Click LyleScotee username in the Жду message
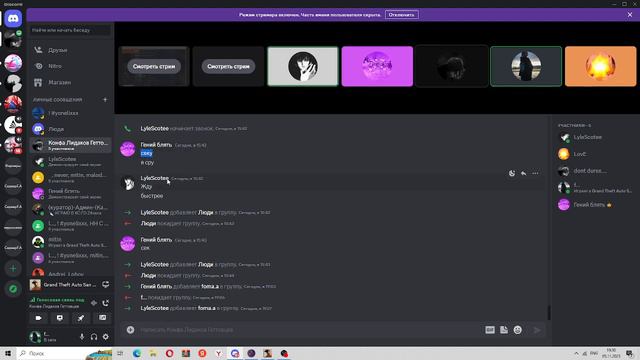This screenshot has width=640, height=360. (154, 178)
